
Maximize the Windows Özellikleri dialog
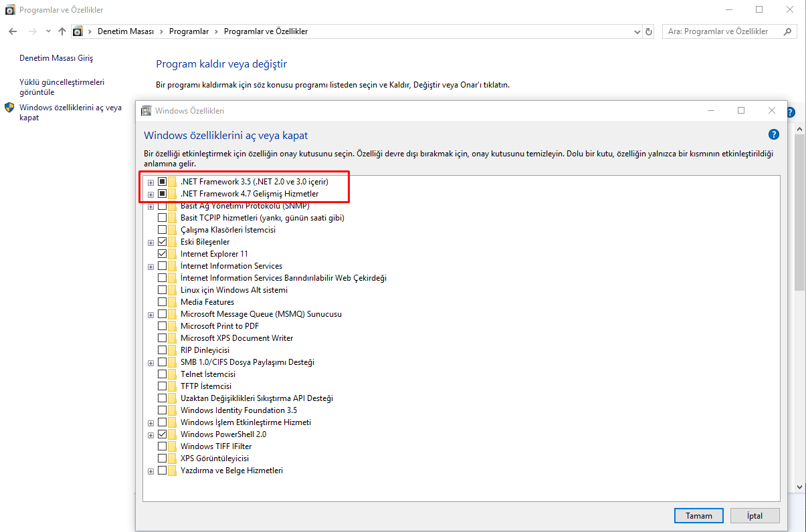pyautogui.click(x=741, y=111)
